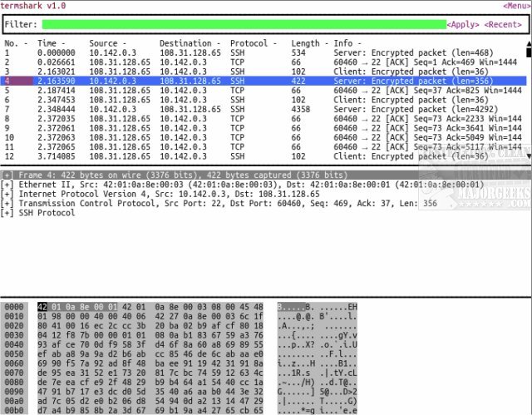
Task: Select packet 3 at time 2.163021
Action: point(264,72)
